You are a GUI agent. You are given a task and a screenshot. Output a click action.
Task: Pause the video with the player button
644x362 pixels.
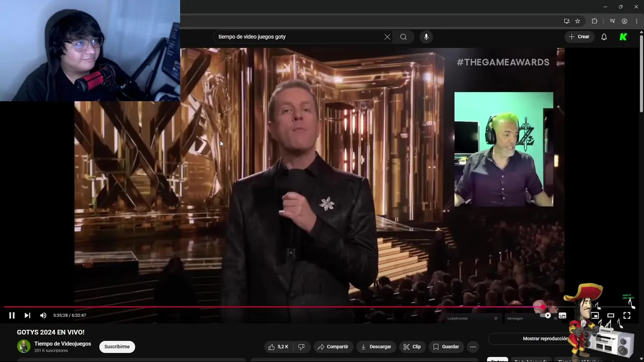[x=12, y=315]
